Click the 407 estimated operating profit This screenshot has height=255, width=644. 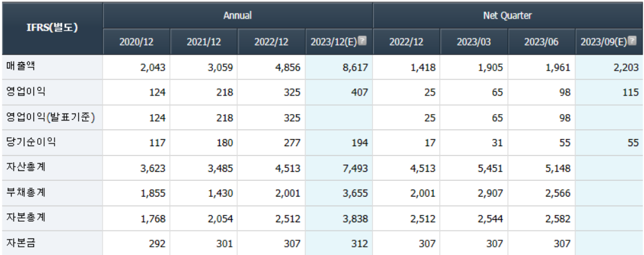pos(360,92)
